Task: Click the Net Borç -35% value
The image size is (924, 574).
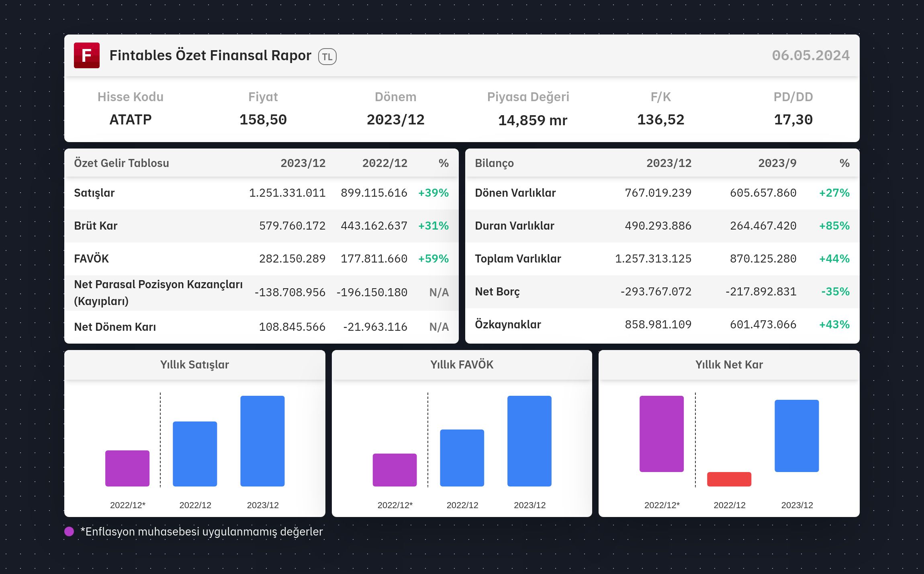Action: tap(835, 291)
